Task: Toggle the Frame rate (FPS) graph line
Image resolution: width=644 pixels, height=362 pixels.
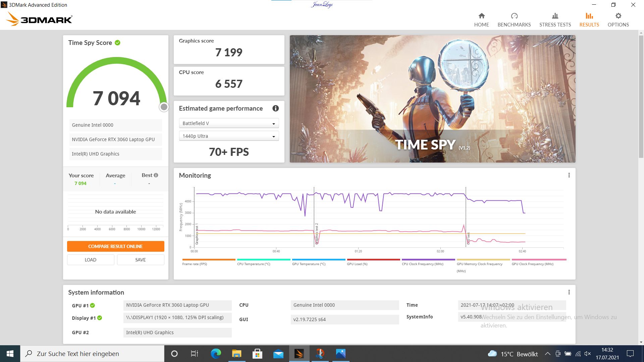Action: (x=208, y=259)
